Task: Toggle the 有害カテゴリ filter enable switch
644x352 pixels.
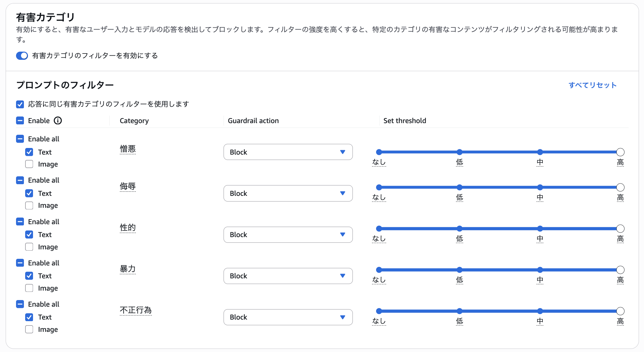Action: (x=22, y=56)
